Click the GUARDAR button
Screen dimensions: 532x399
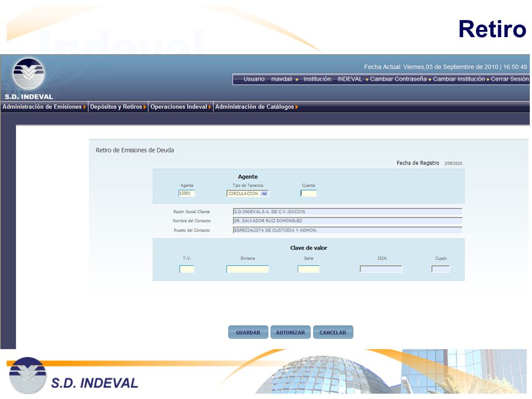pos(248,332)
